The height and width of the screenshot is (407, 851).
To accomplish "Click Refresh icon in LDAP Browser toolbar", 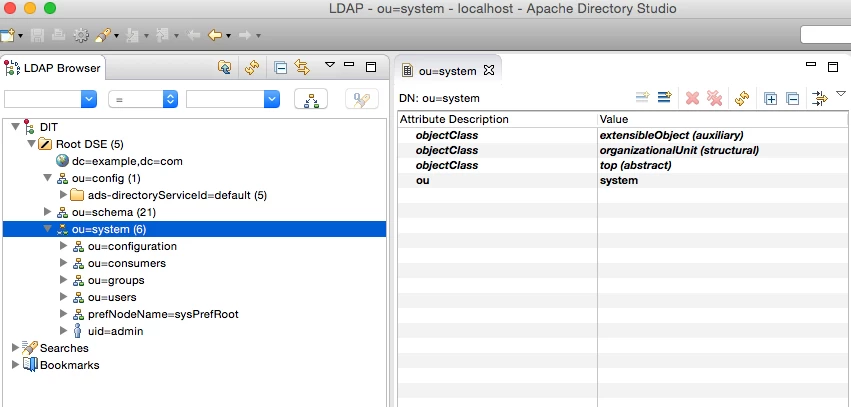I will click(252, 67).
